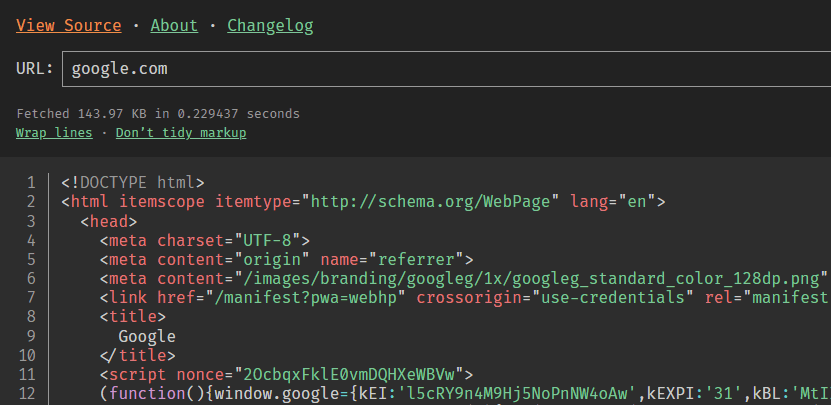Open the View Source link
Viewport: 831px width, 405px height.
[68, 25]
